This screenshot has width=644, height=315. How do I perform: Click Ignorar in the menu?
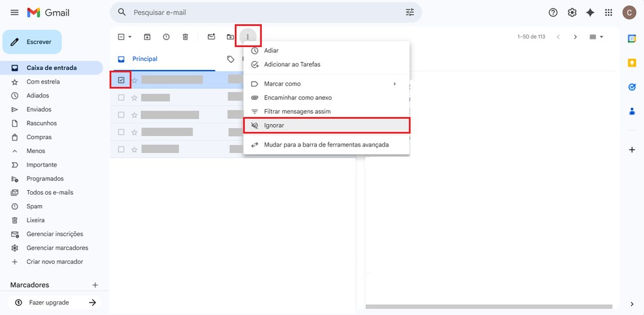point(327,125)
